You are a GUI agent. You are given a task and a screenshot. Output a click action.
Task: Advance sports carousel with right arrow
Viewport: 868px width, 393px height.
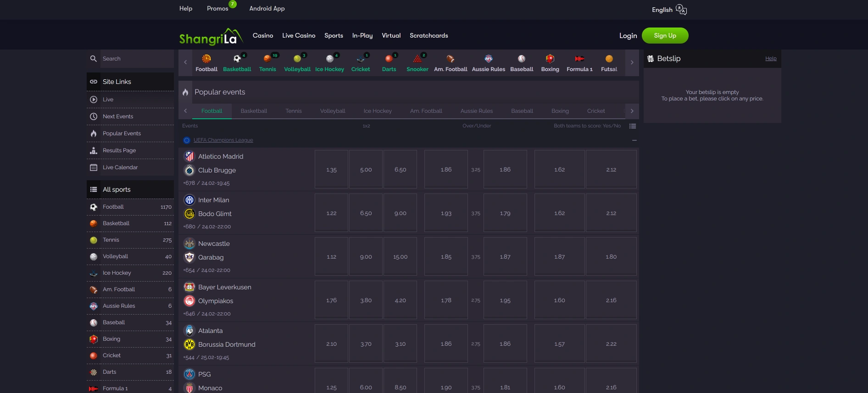(x=632, y=62)
